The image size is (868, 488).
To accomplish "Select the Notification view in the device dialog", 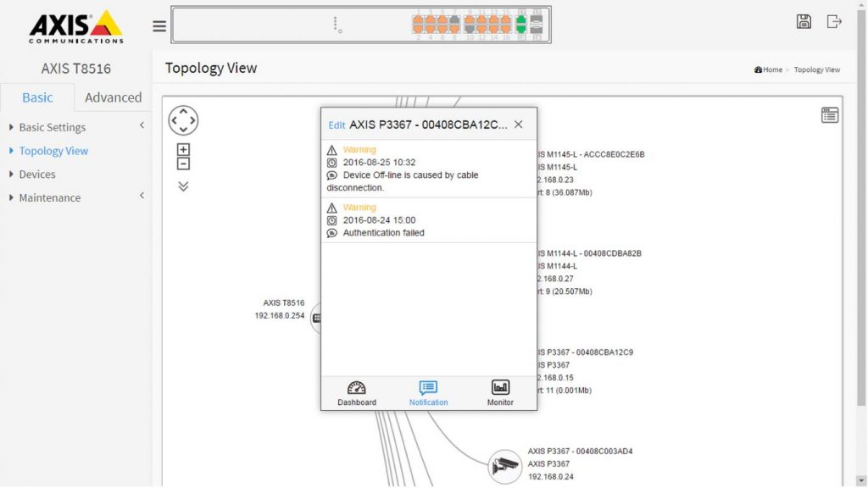I will [x=428, y=393].
